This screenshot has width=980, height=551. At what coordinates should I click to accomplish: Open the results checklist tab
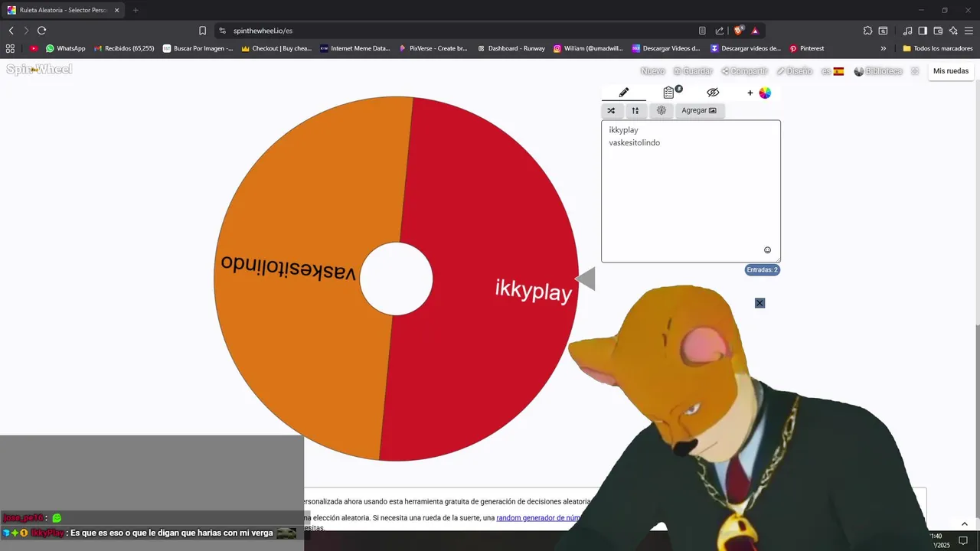tap(670, 93)
